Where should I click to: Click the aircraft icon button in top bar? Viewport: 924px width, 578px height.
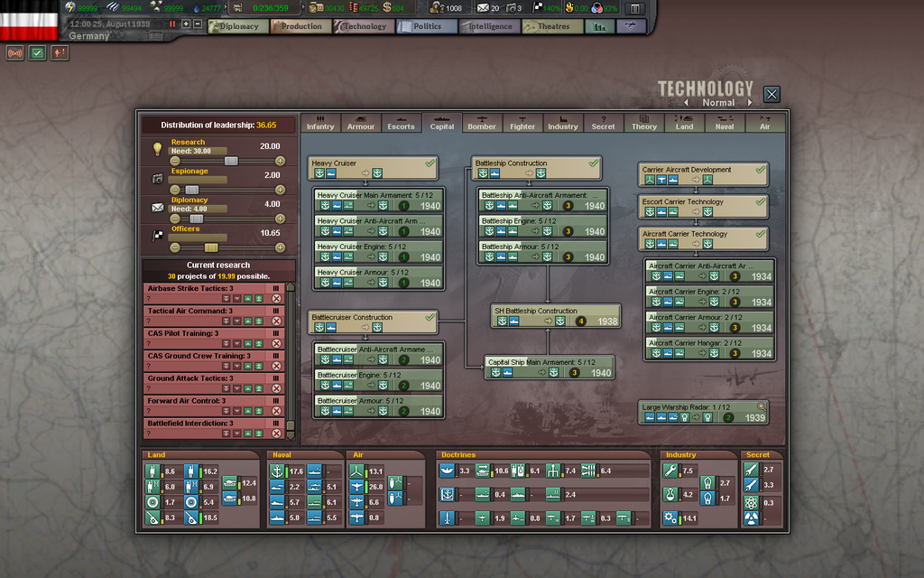point(631,26)
